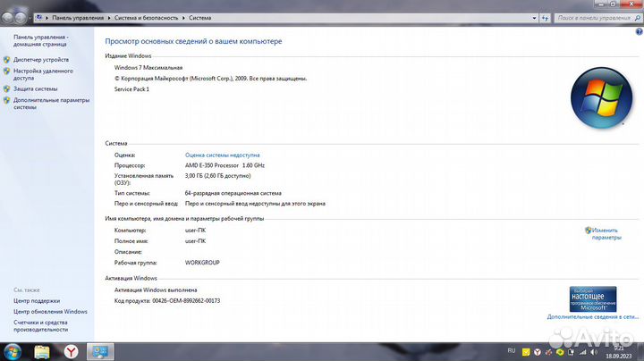Select Windows 7 Максимальная text
The width and height of the screenshot is (644, 361).
(148, 68)
